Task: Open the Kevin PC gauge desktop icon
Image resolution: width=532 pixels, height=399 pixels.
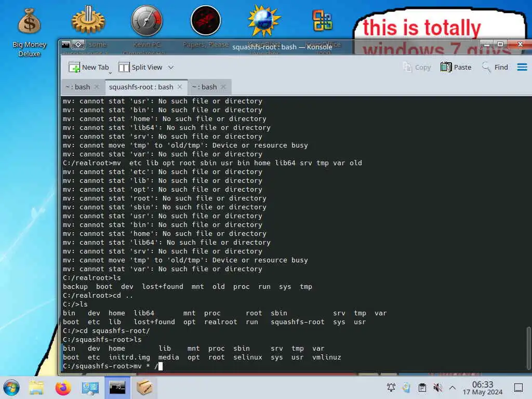Action: [x=147, y=20]
